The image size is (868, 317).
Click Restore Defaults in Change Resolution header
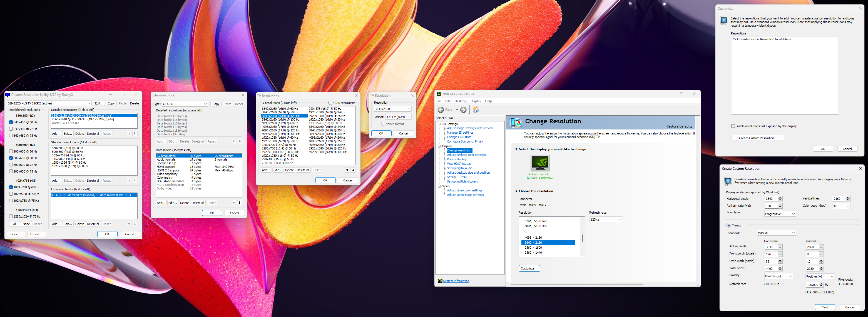tap(679, 126)
